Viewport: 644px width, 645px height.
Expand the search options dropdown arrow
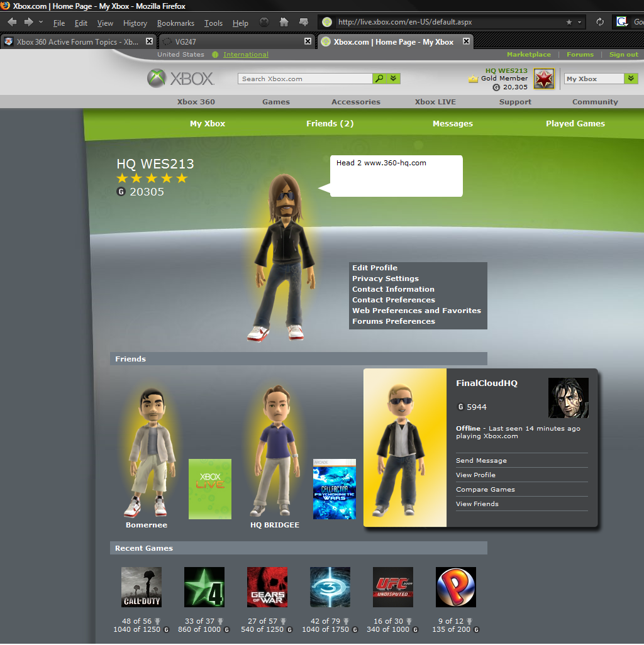tap(394, 79)
